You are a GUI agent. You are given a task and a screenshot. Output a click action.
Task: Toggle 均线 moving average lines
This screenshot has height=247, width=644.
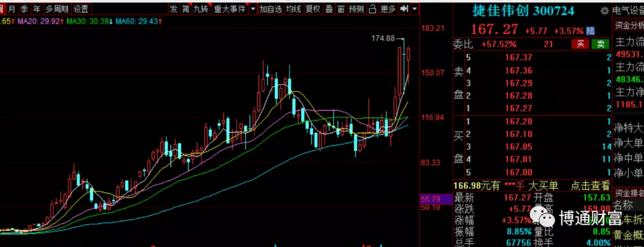click(x=293, y=8)
